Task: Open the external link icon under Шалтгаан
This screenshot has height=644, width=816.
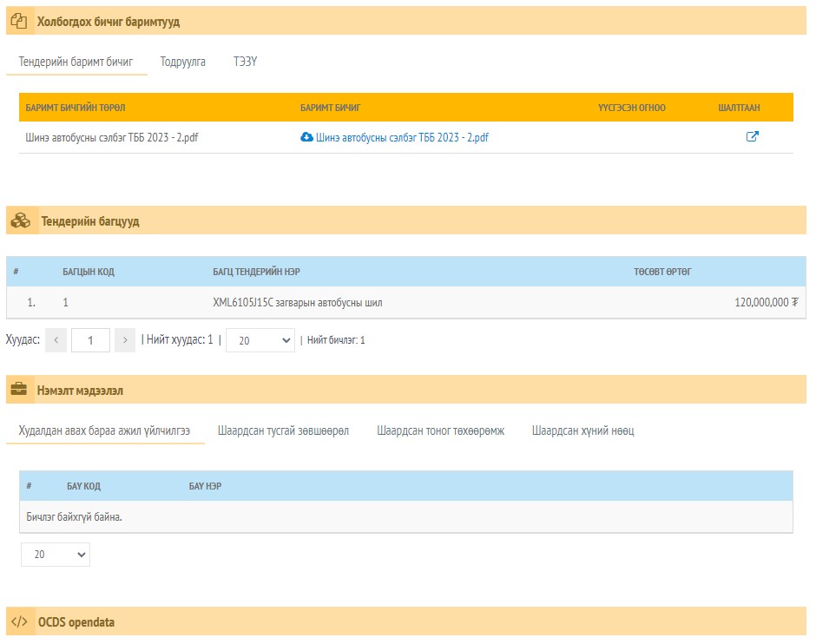Action: point(752,136)
